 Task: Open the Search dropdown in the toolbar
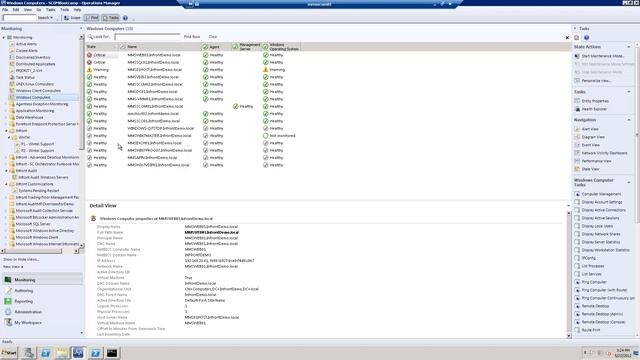click(45, 18)
